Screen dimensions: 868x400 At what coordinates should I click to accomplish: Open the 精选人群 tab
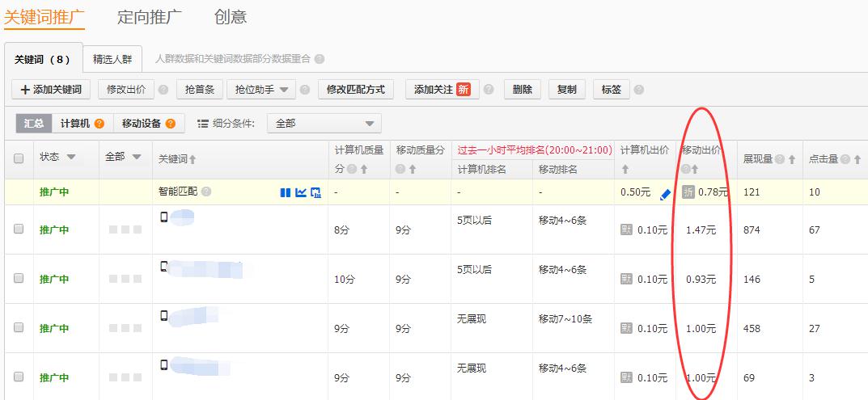[x=112, y=59]
